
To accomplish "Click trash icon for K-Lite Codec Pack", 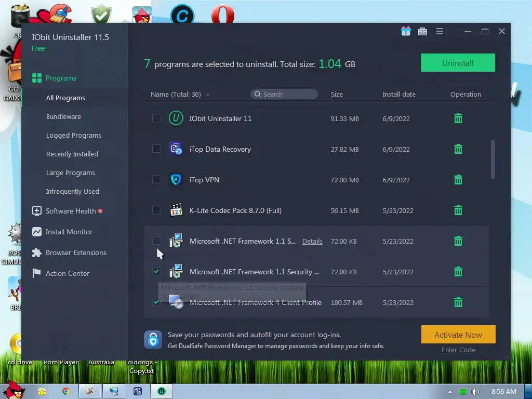I will point(458,210).
